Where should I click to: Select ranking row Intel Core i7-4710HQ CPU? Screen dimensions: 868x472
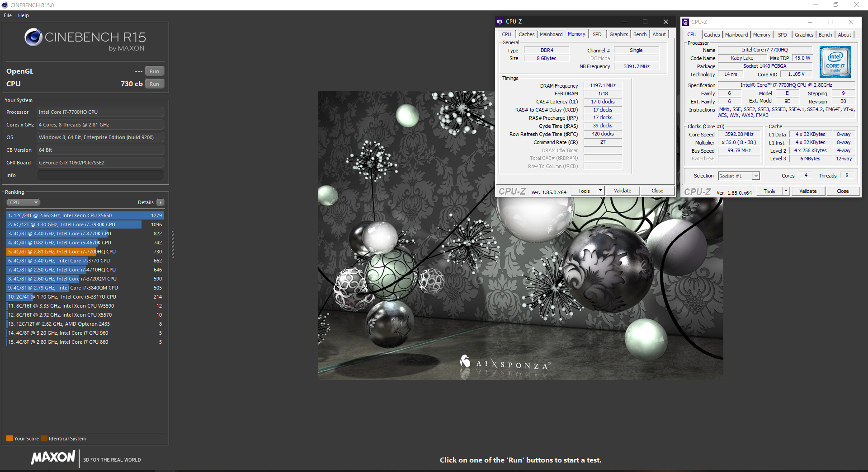(85, 270)
